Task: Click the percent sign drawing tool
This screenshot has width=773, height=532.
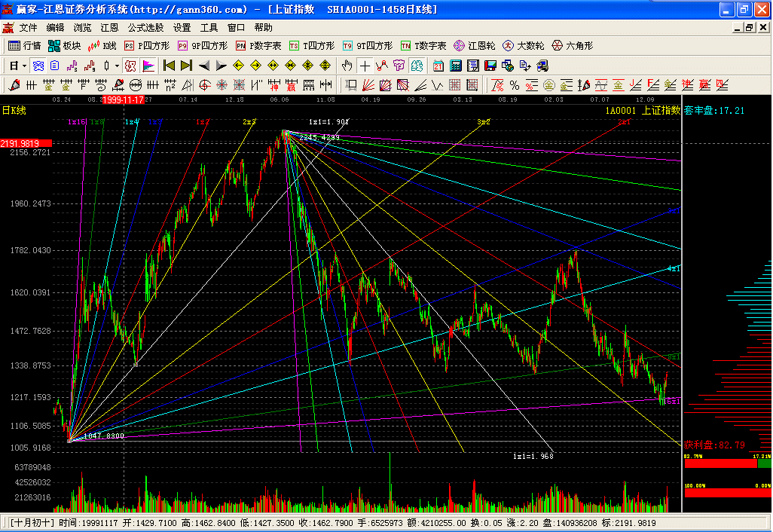Action: click(x=514, y=84)
